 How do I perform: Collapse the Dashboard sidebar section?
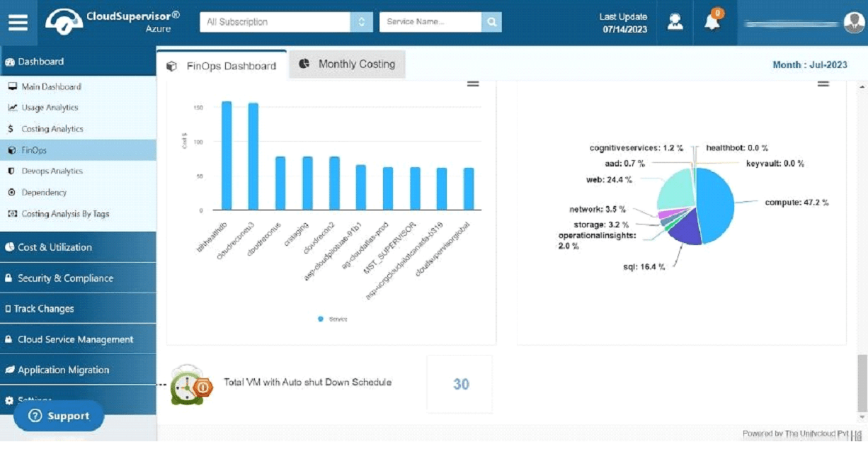[78, 62]
